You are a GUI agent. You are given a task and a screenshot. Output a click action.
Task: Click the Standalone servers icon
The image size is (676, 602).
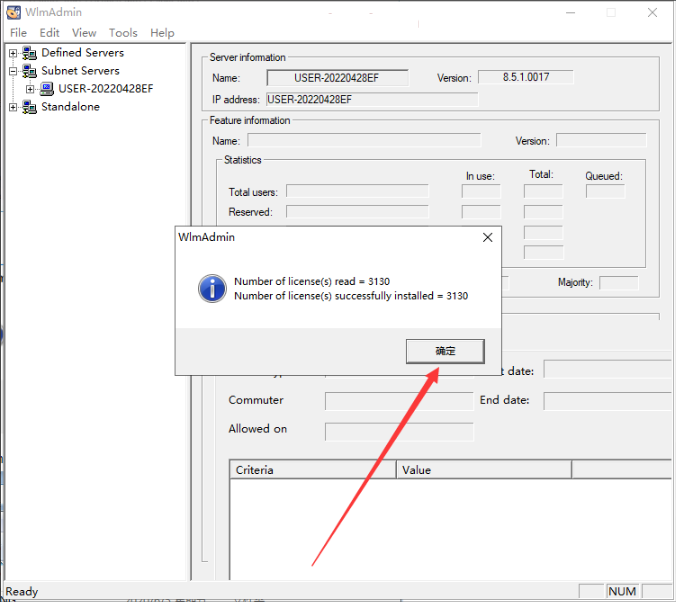pos(29,107)
